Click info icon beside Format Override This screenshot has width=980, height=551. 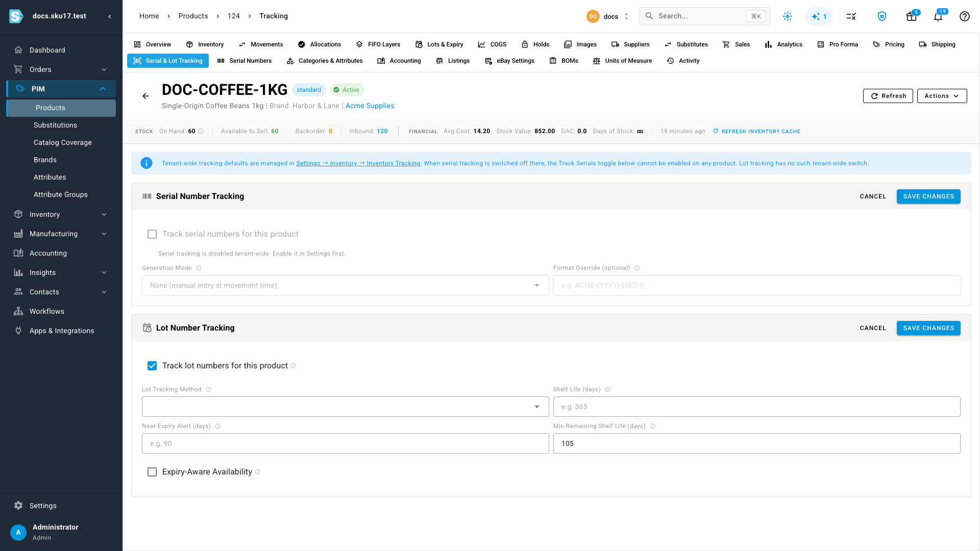click(x=637, y=268)
